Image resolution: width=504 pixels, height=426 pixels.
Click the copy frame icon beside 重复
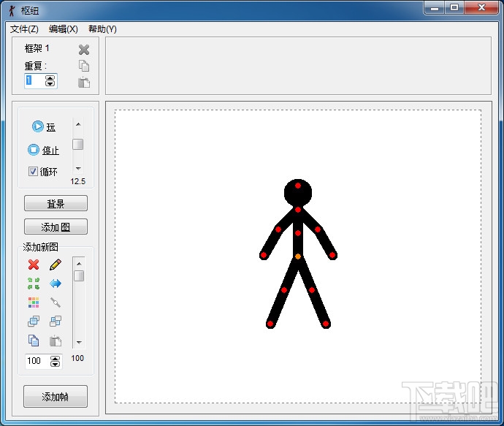coord(84,66)
